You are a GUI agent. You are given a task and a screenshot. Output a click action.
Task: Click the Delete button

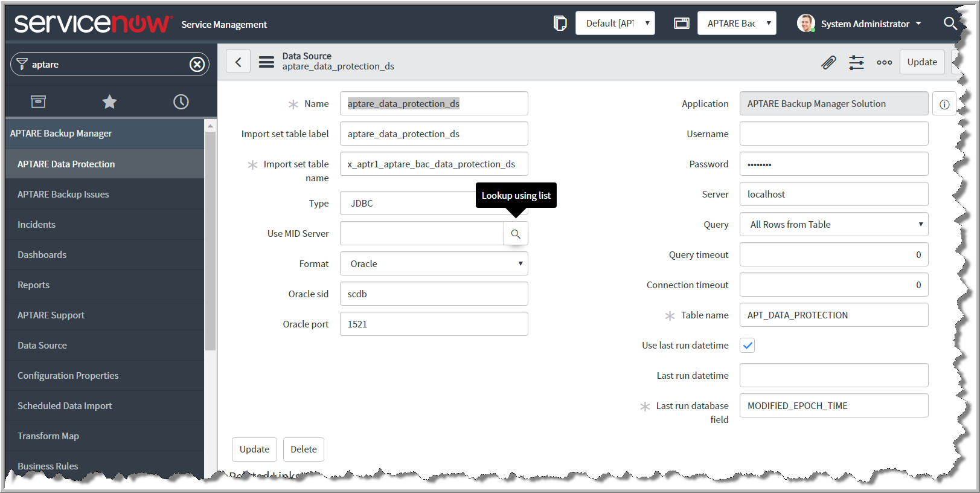304,449
